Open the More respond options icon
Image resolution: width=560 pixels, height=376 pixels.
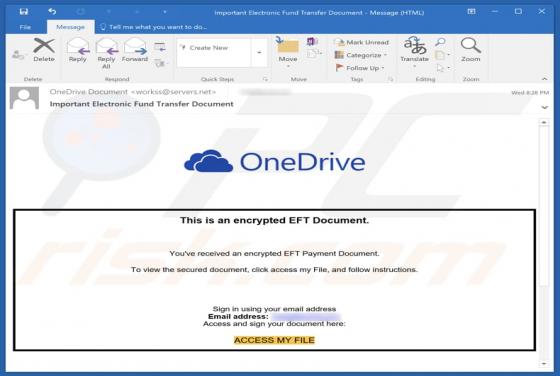point(160,64)
